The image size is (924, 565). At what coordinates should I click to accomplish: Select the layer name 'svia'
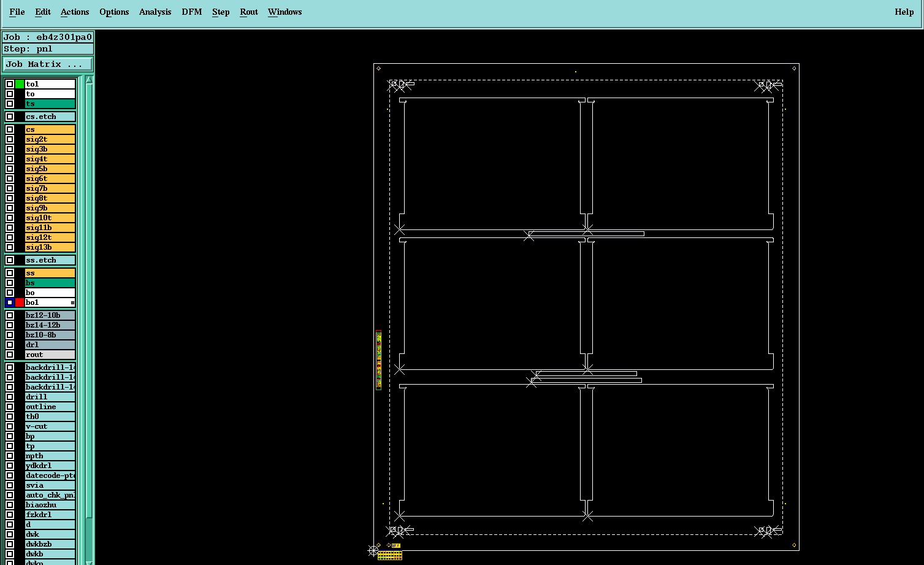pos(50,485)
